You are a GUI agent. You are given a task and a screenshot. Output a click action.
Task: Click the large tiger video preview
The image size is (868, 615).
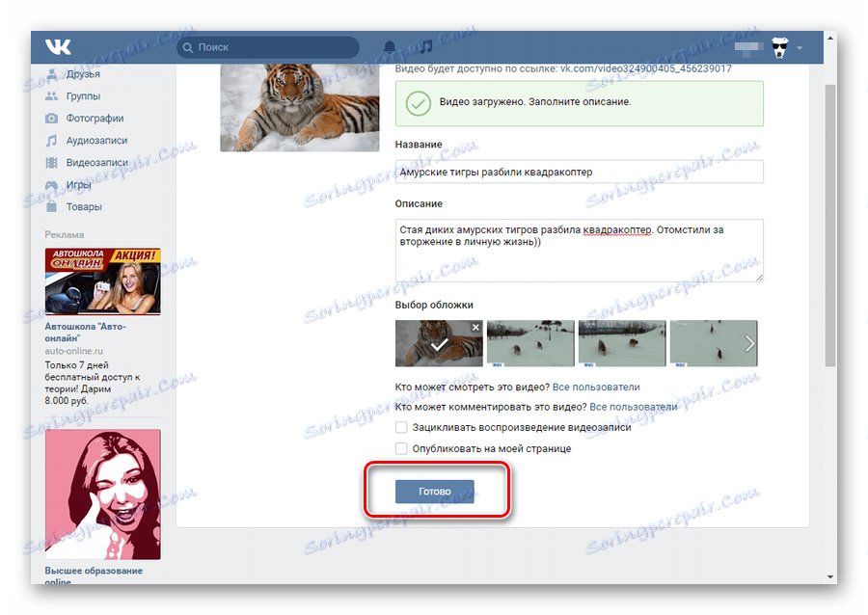tap(300, 108)
